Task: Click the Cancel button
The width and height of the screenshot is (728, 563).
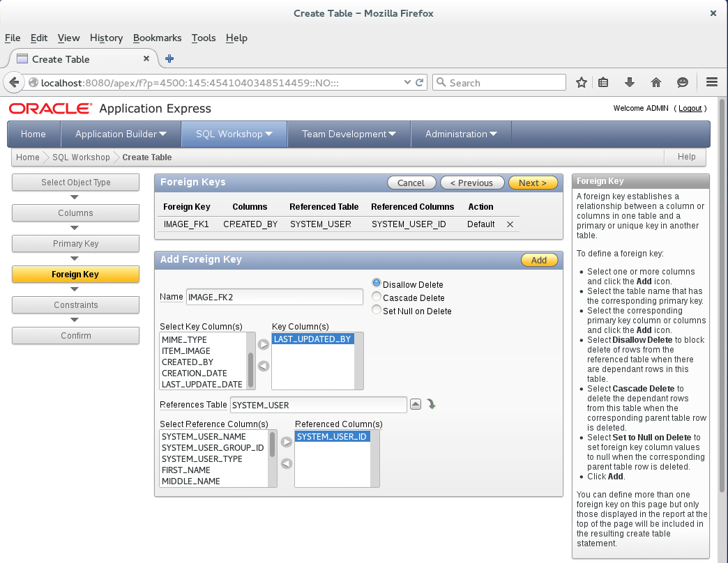Action: 411,183
